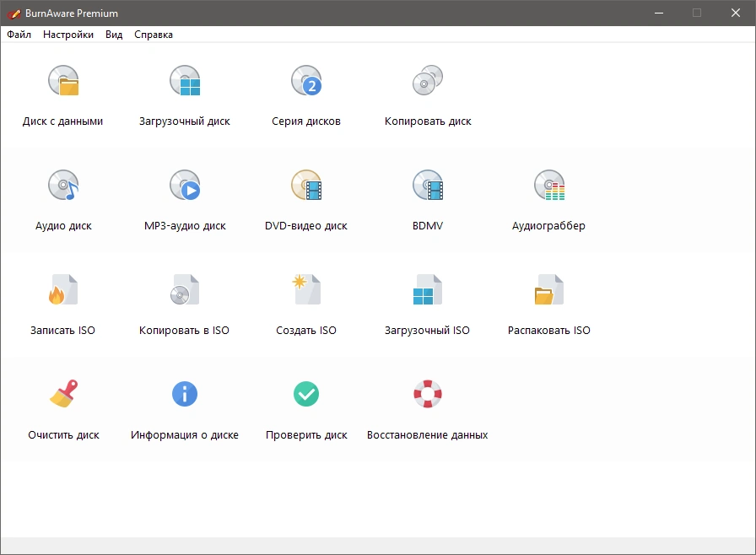Screen dimensions: 756x555
Task: Click the BurnAware app icon in title bar
Action: pyautogui.click(x=13, y=13)
